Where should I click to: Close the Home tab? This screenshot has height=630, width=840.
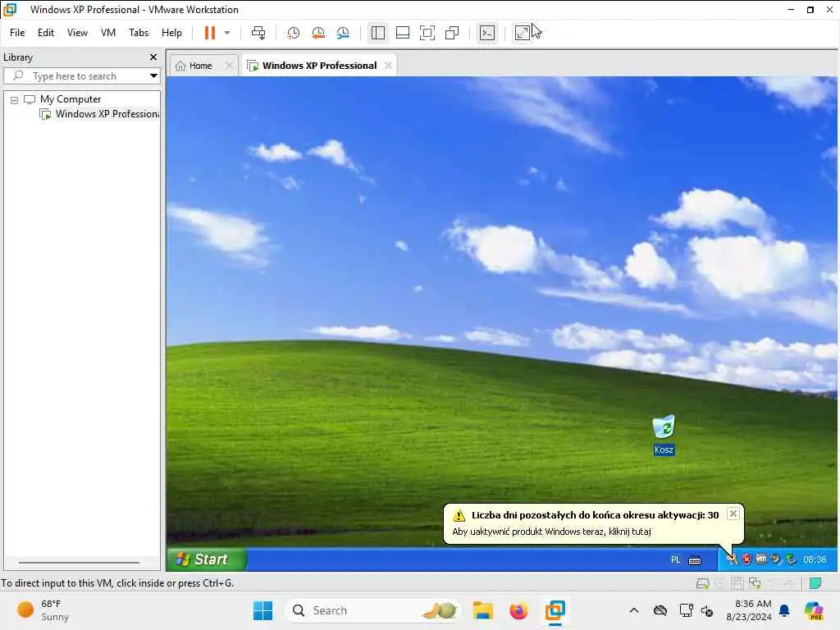[x=229, y=66]
